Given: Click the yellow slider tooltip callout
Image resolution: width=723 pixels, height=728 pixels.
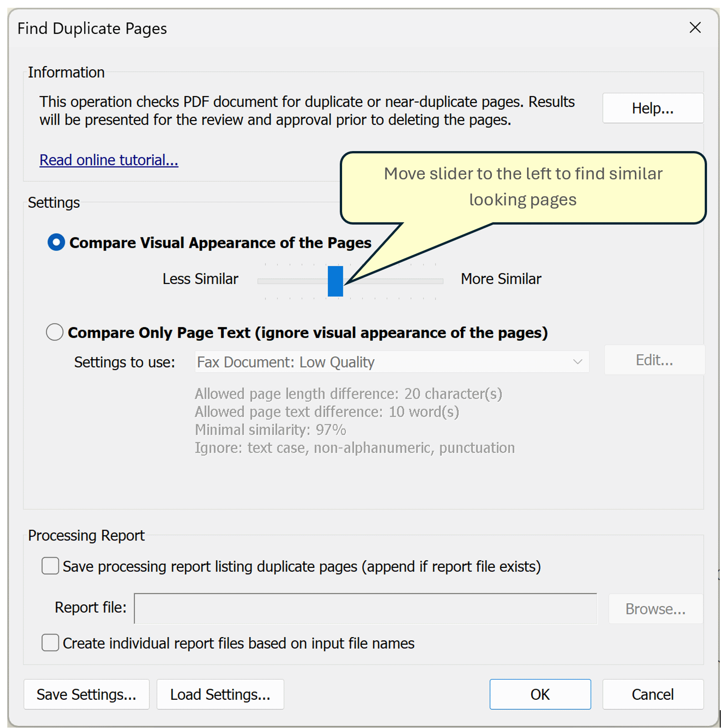Looking at the screenshot, I should (x=523, y=187).
